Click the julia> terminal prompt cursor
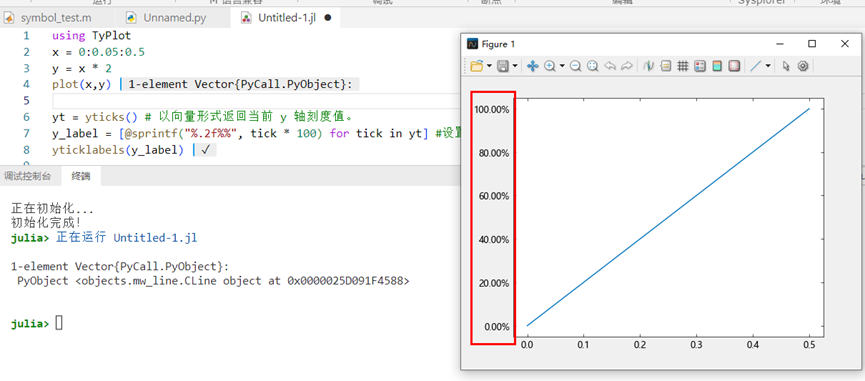Screen dimensions: 865x381 tap(60, 324)
